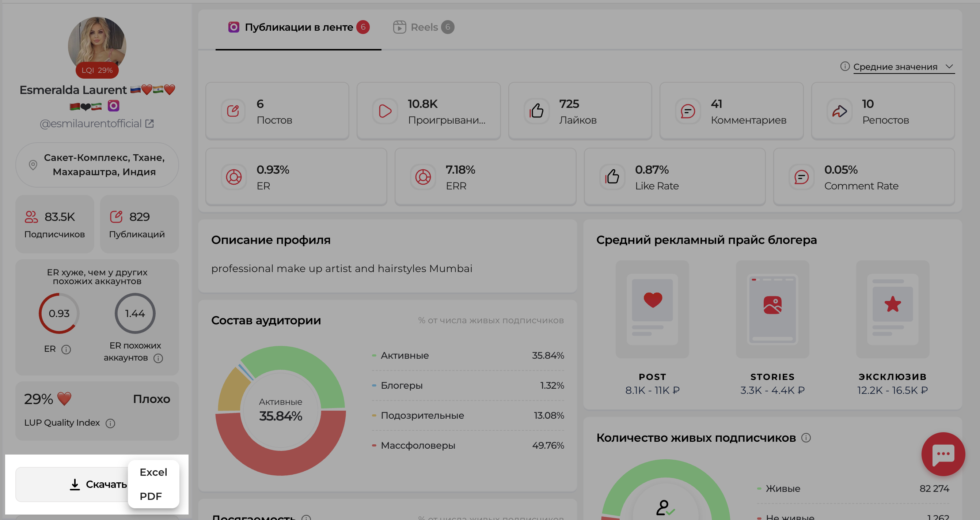This screenshot has width=980, height=520.
Task: Click the publications icon by 829
Action: [116, 216]
